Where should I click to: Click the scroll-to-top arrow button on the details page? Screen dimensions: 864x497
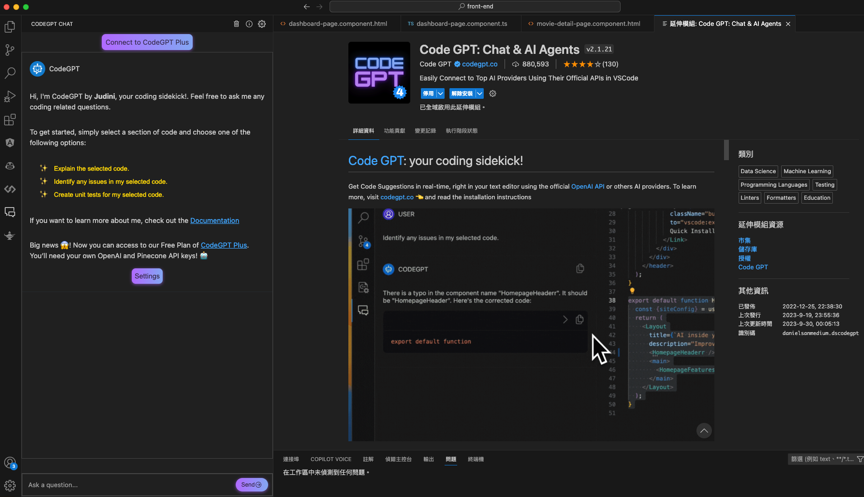pos(704,431)
